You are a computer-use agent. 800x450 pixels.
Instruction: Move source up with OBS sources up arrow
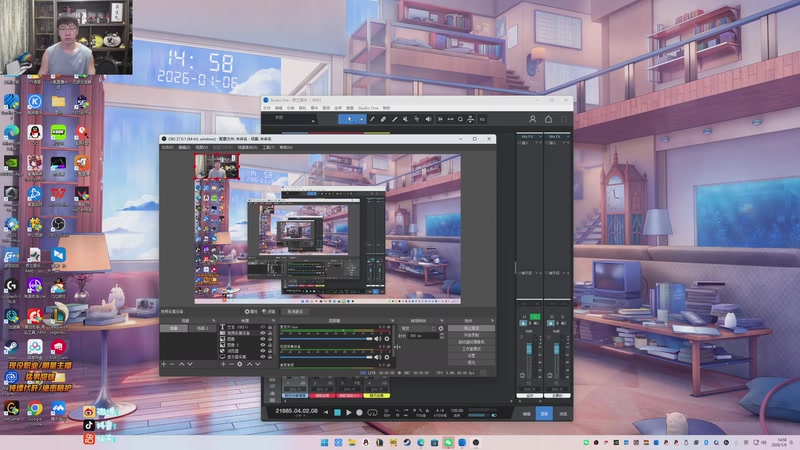[249, 364]
